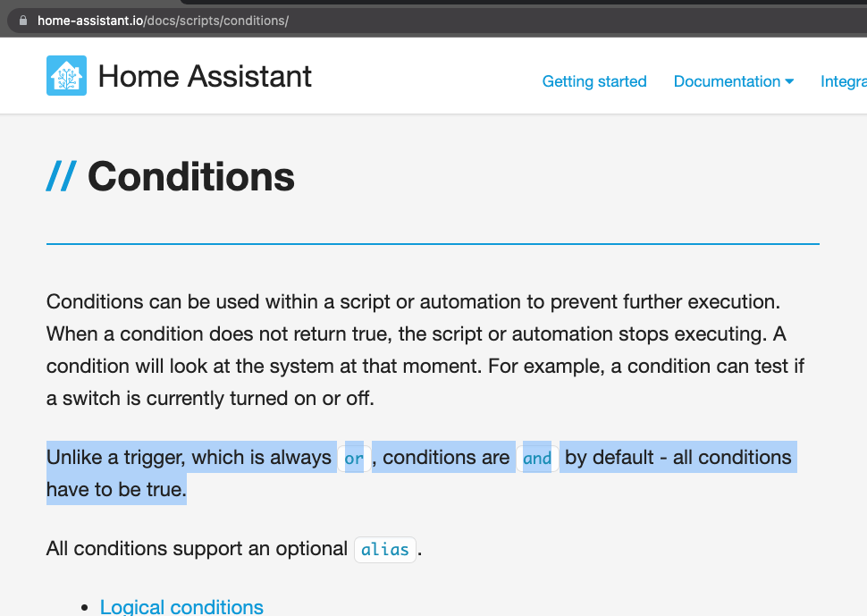
Task: Follow the Logical conditions link
Action: [181, 607]
